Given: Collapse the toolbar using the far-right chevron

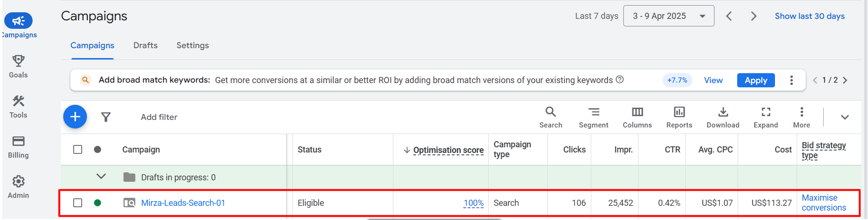Looking at the screenshot, I should (845, 117).
